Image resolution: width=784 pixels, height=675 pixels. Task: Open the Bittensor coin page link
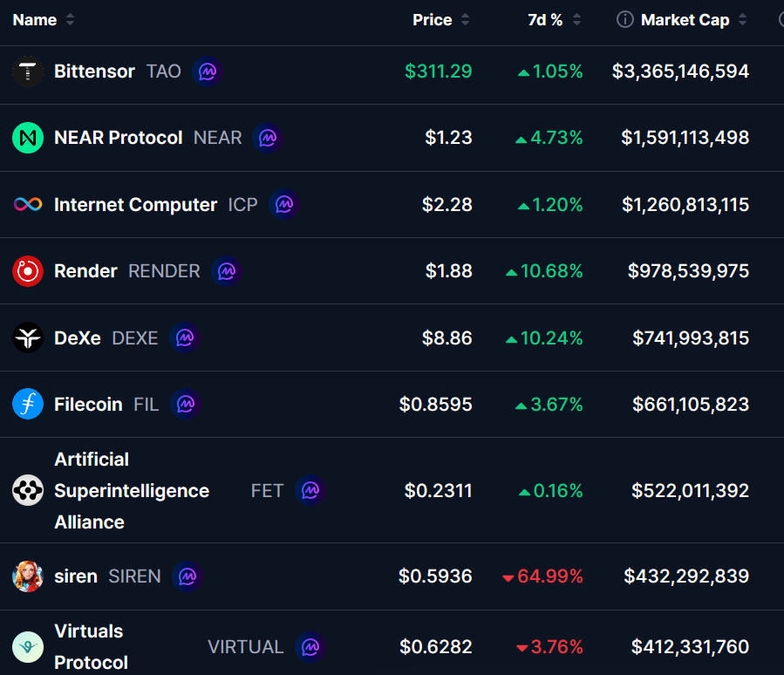94,72
